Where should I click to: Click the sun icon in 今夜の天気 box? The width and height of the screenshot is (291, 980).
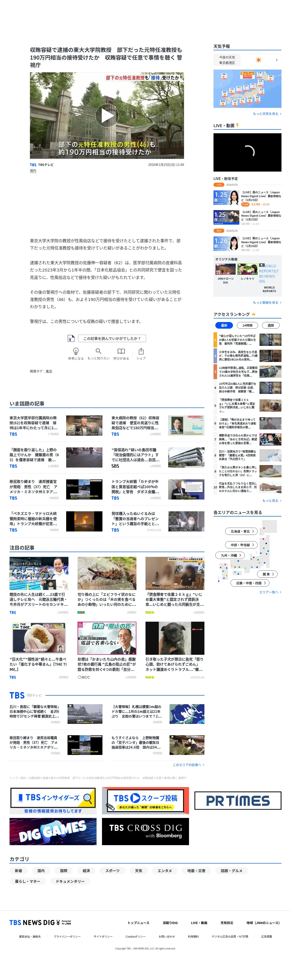259,60
